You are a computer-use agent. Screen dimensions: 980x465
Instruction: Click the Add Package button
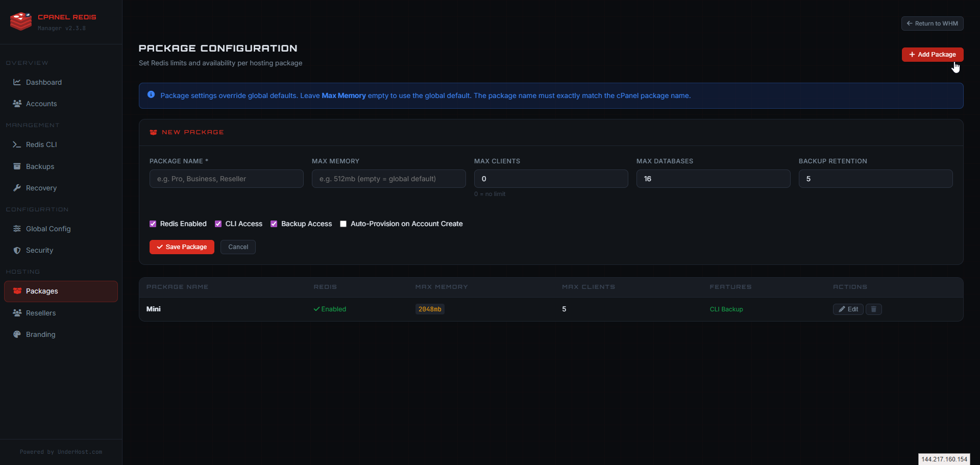pyautogui.click(x=933, y=54)
